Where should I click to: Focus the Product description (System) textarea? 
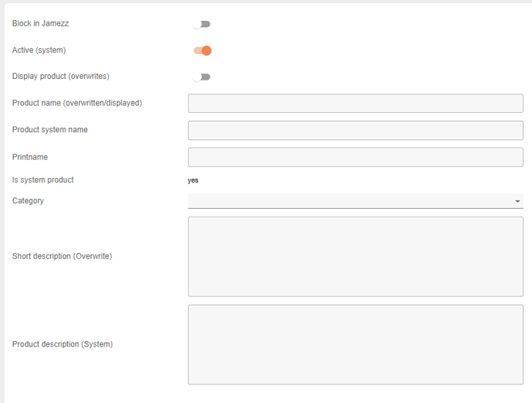355,344
